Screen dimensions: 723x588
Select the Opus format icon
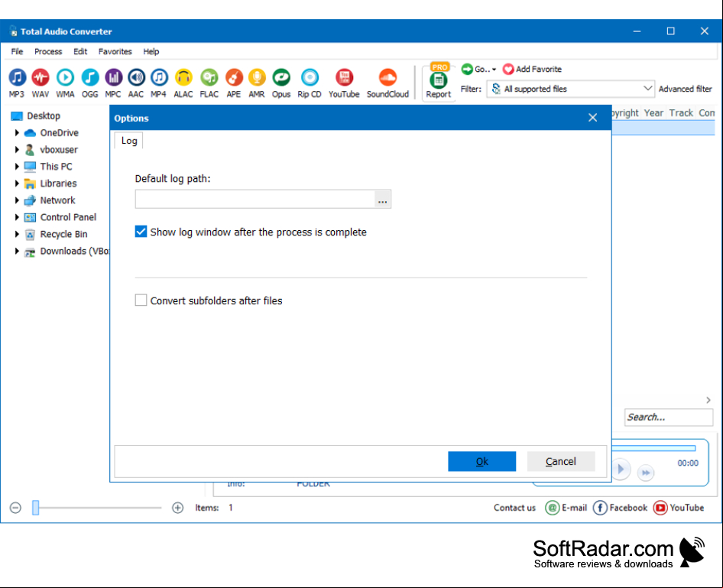(281, 83)
